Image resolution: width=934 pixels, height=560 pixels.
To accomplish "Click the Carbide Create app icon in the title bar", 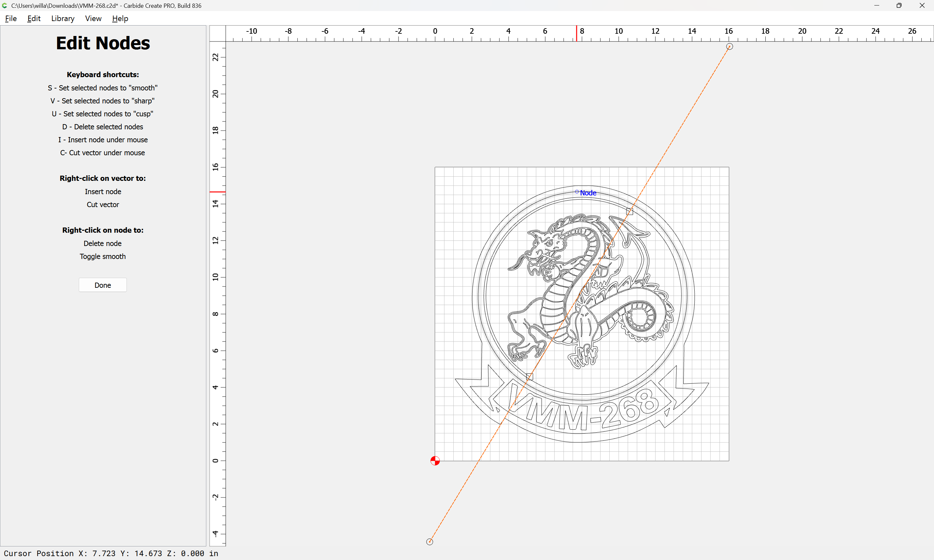I will (x=5, y=5).
